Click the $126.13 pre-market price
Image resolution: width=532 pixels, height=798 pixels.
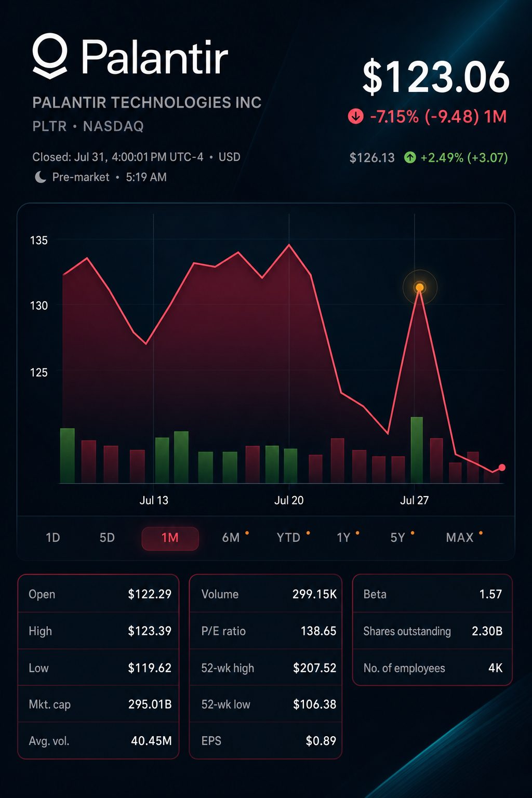[x=372, y=157]
